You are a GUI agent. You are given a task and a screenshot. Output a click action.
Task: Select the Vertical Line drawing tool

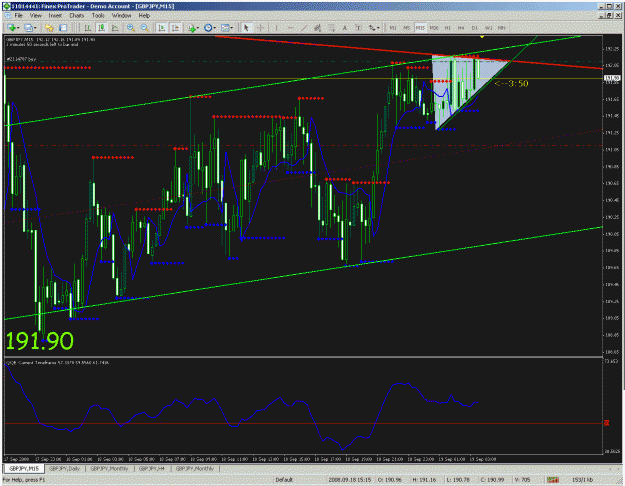pos(276,28)
